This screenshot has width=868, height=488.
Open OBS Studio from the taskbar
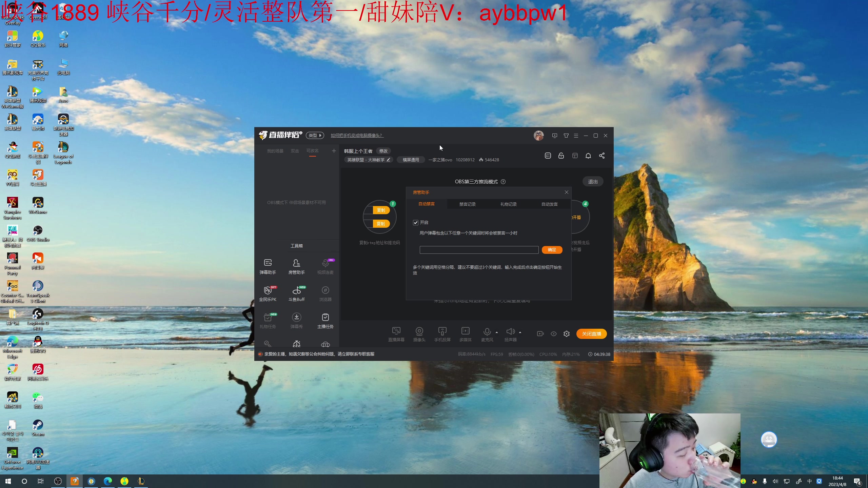point(58,481)
